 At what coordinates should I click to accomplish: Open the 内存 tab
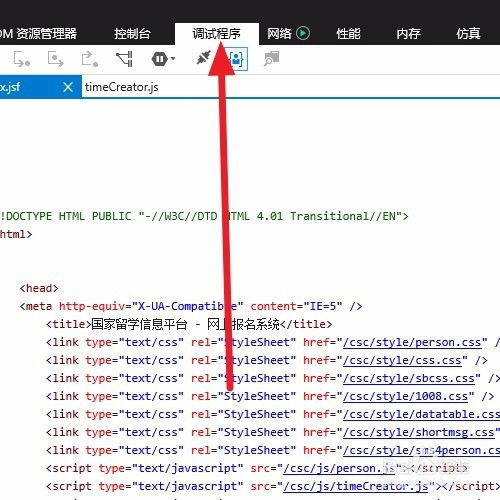[408, 34]
